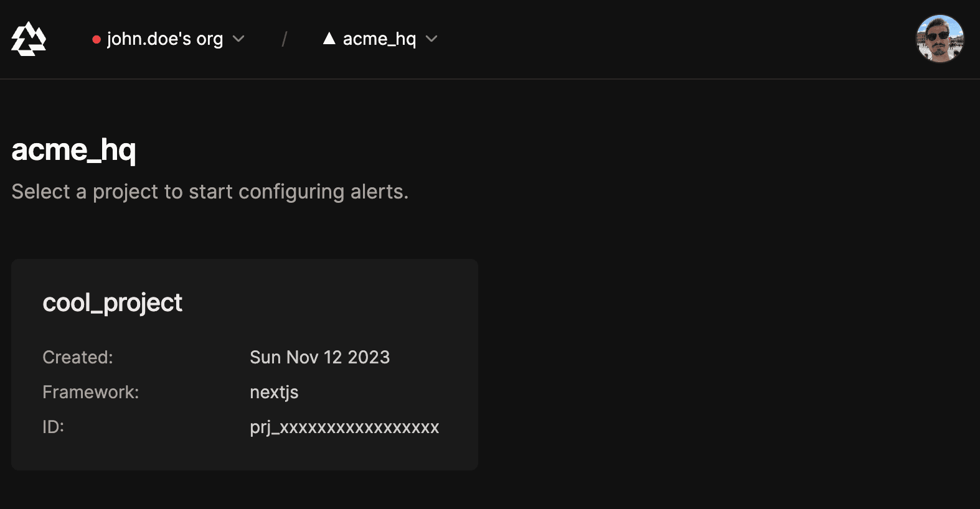Expand the chevron next to john.doe's org
This screenshot has height=509, width=980.
238,39
